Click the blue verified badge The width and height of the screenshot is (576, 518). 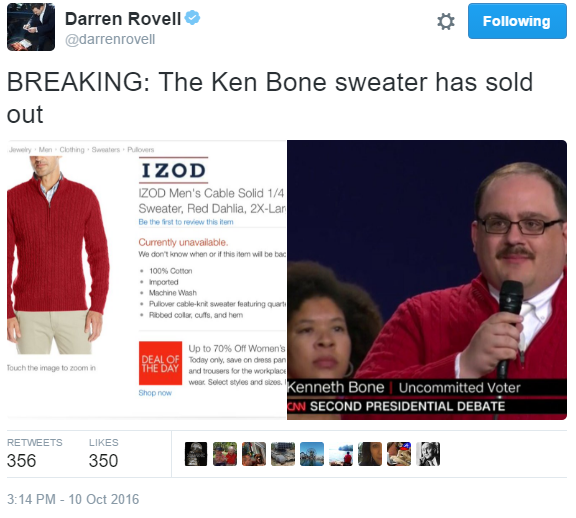tap(192, 18)
